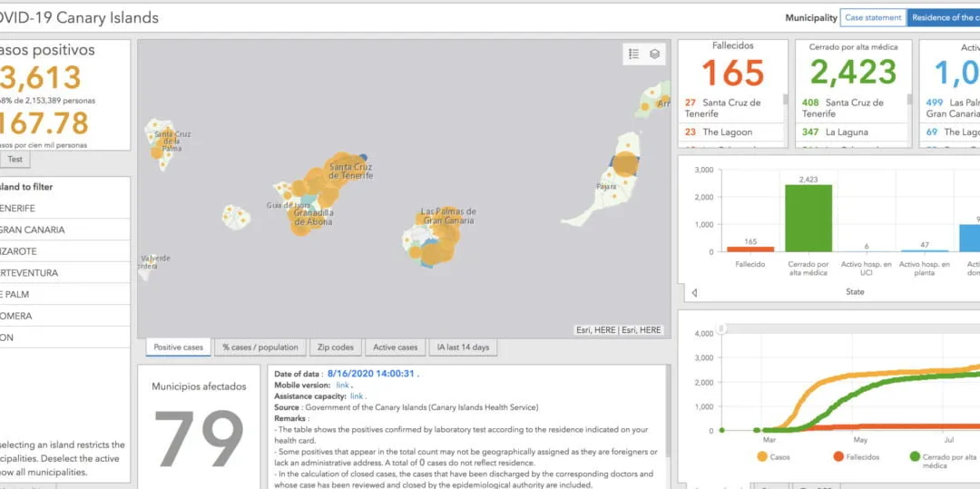Open the Assistance capacity link
This screenshot has width=980, height=489.
[x=357, y=396]
